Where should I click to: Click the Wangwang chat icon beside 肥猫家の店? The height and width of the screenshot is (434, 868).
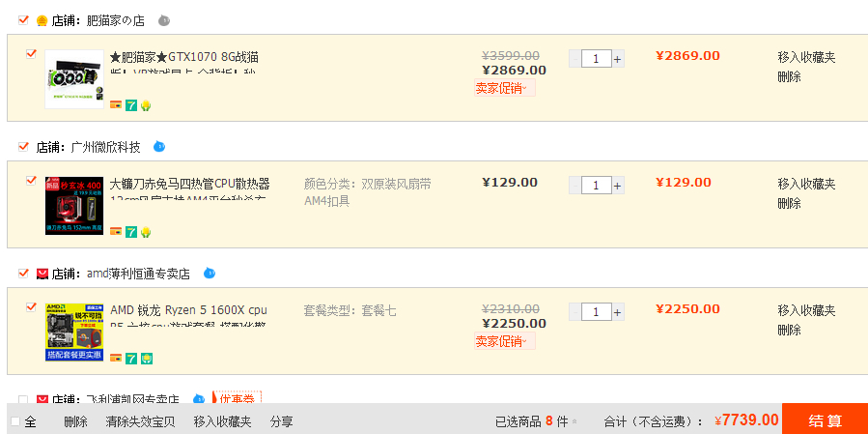point(164,19)
